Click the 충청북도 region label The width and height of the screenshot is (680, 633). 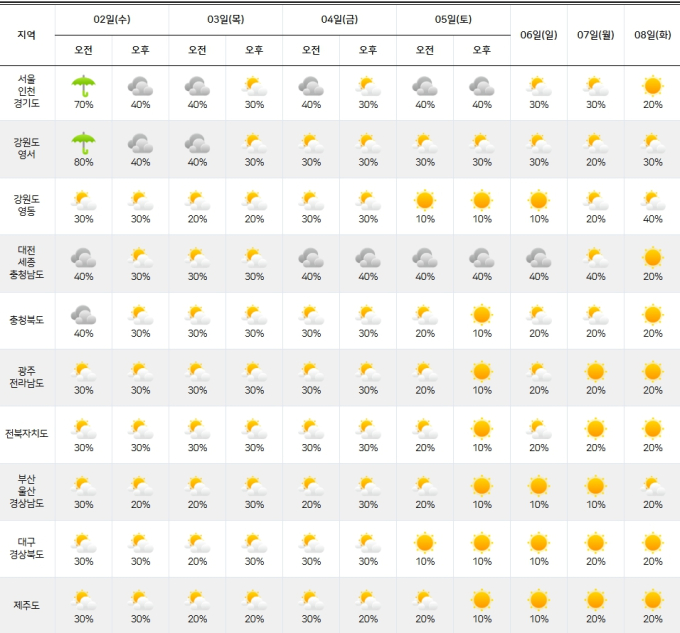click(26, 320)
